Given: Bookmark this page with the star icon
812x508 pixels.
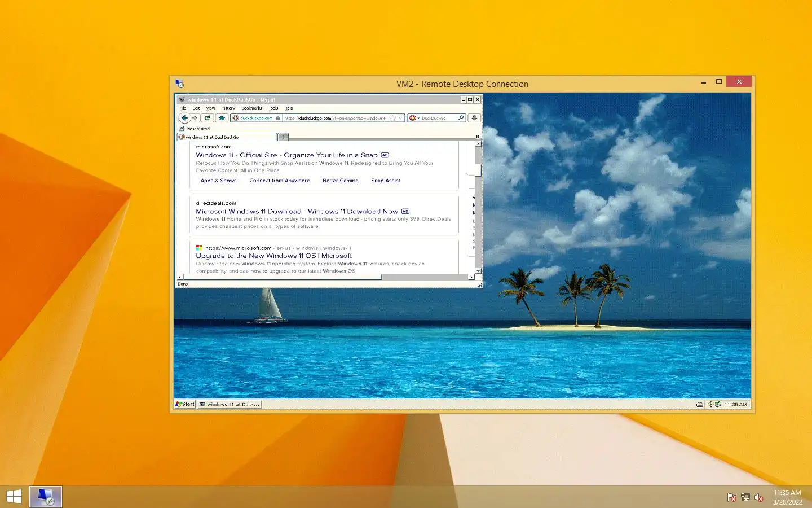Looking at the screenshot, I should 392,118.
